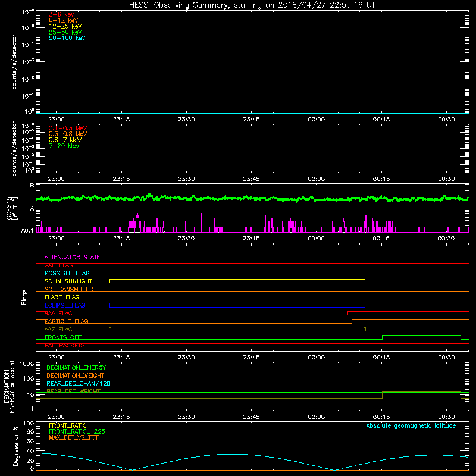Click the Degrees or % axis label
Image resolution: width=476 pixels, height=476 pixels.
point(15,446)
